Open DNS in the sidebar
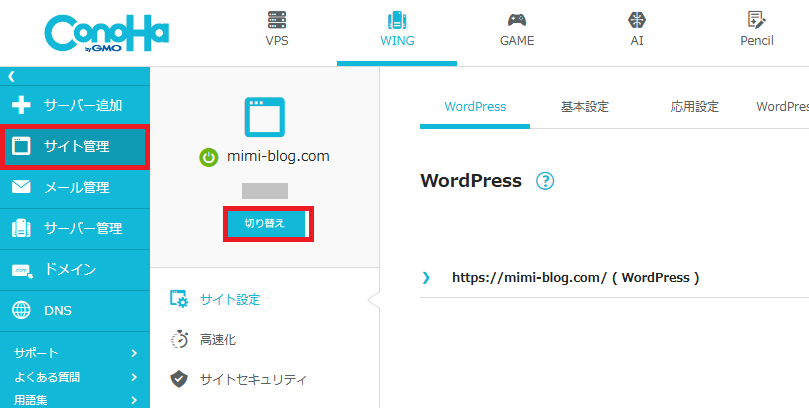This screenshot has width=809, height=408. click(x=75, y=311)
